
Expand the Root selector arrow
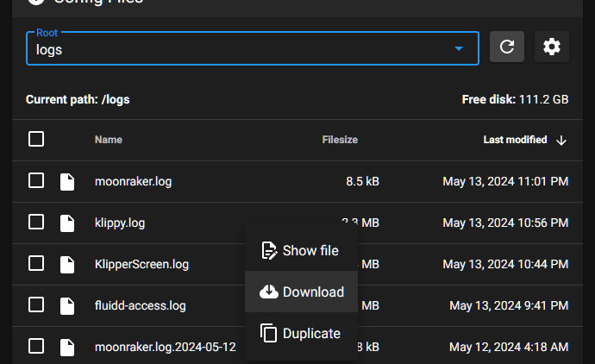[459, 48]
